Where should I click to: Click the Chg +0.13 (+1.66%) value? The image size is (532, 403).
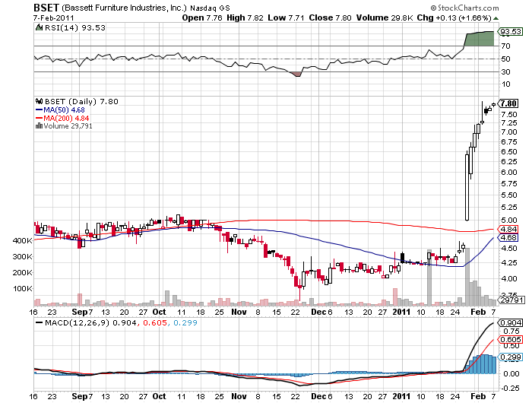454,17
